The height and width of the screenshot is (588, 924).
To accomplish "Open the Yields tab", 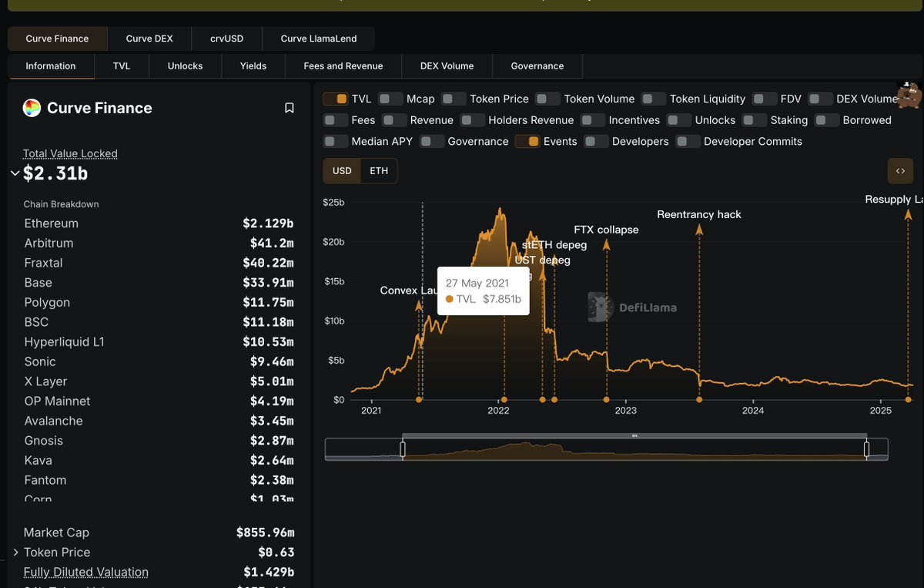I will (253, 66).
